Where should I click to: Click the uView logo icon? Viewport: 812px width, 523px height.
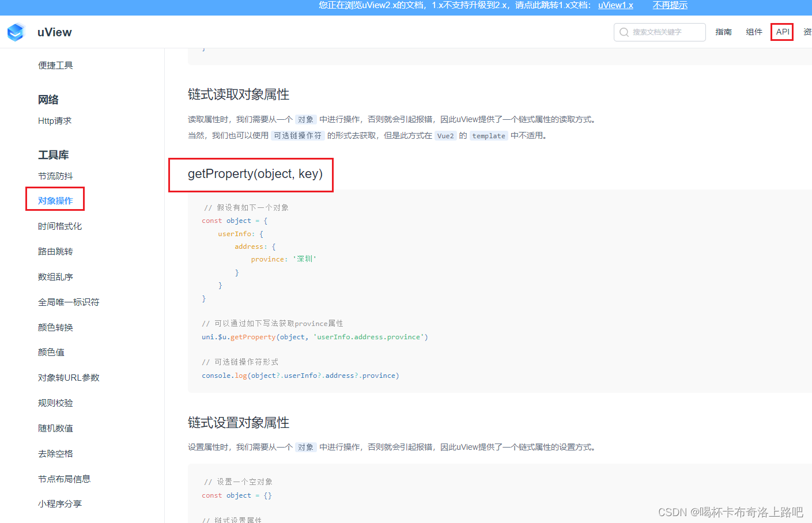tap(16, 32)
